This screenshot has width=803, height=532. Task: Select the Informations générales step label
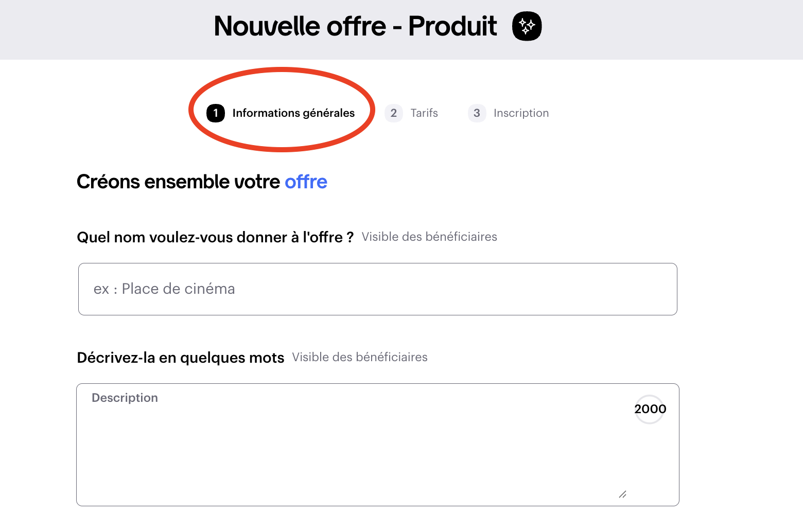pos(293,113)
